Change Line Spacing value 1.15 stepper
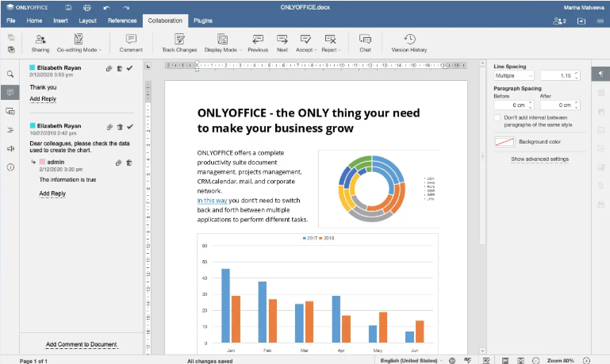Image resolution: width=610 pixels, height=364 pixels. (576, 76)
